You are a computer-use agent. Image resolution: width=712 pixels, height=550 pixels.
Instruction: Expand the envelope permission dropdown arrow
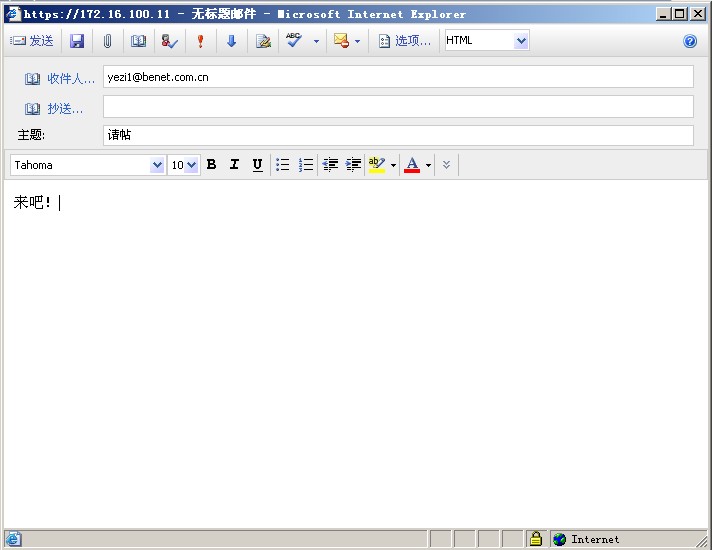(357, 41)
